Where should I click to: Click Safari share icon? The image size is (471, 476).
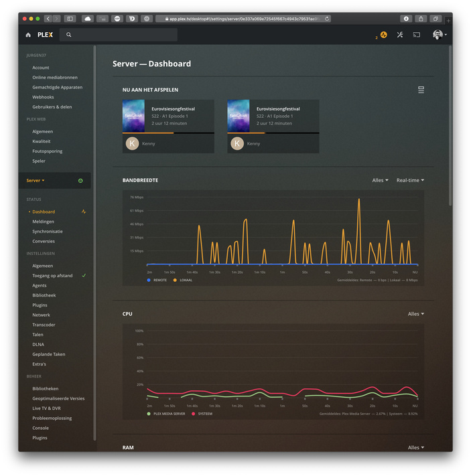(421, 19)
